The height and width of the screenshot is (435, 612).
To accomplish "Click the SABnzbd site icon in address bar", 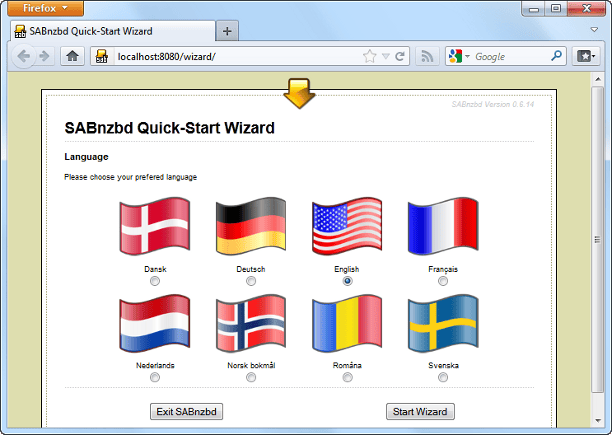I will 102,57.
